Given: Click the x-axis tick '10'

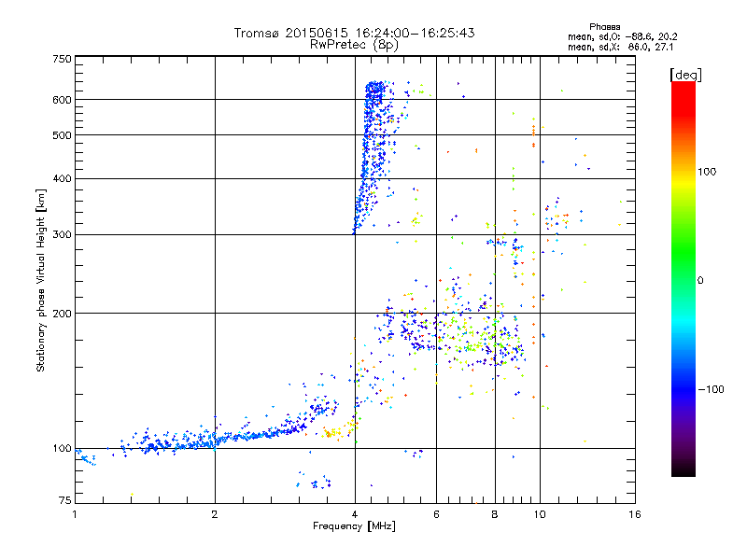Looking at the screenshot, I should pyautogui.click(x=540, y=514).
